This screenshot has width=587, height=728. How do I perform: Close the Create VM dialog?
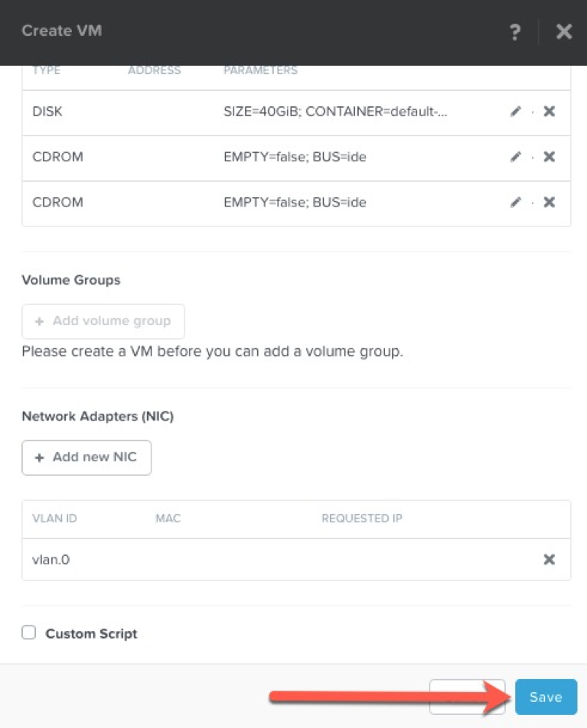(564, 31)
